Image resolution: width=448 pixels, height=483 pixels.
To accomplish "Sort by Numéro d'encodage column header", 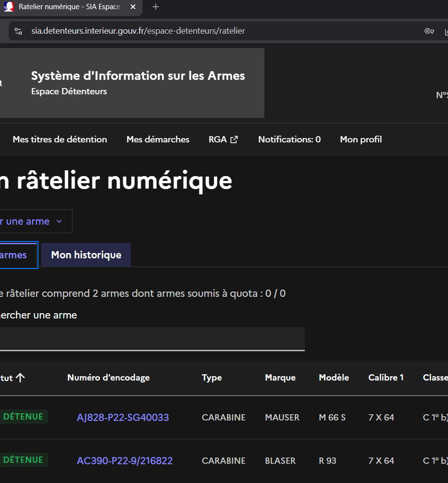I will [108, 378].
